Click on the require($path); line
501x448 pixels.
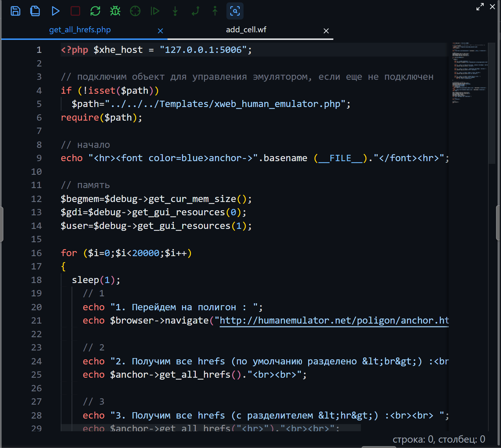pyautogui.click(x=101, y=117)
